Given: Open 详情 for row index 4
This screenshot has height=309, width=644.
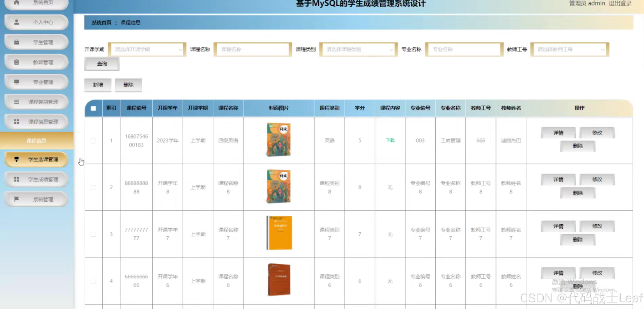Looking at the screenshot, I should pyautogui.click(x=558, y=273).
